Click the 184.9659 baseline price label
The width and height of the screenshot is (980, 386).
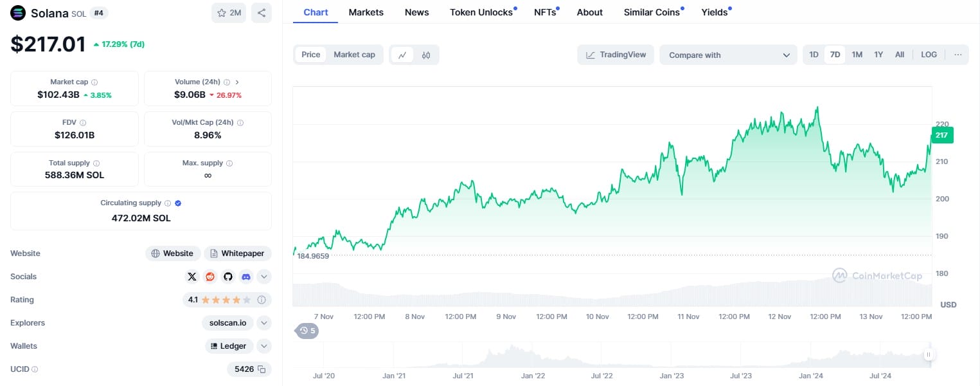click(313, 256)
